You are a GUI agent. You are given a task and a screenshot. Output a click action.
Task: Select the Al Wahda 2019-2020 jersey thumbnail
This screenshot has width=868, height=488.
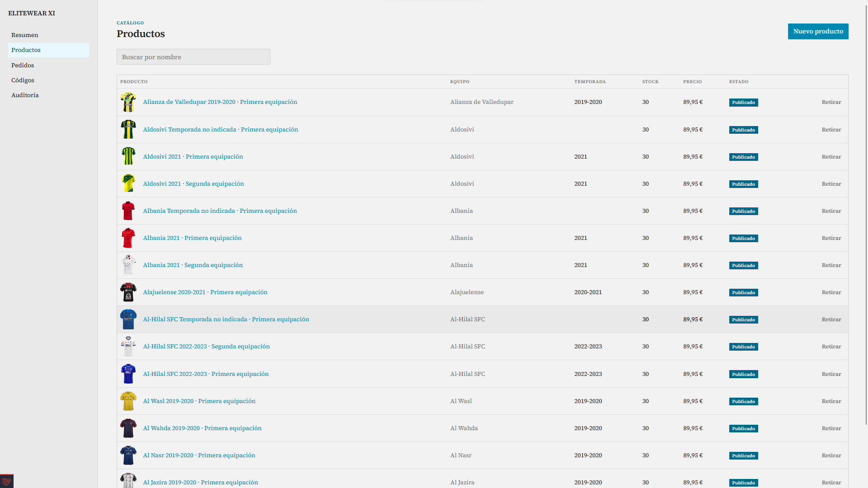coord(128,428)
